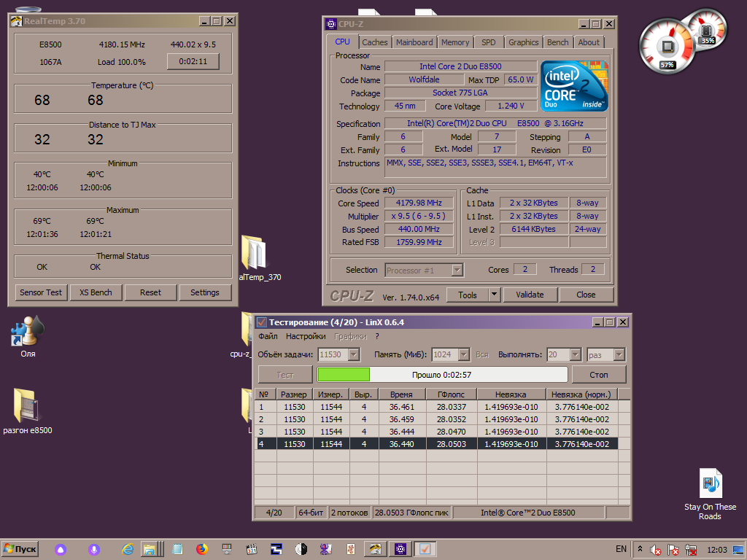Open the разгон e8500 desktop folder
This screenshot has height=560, width=747.
pos(28,411)
